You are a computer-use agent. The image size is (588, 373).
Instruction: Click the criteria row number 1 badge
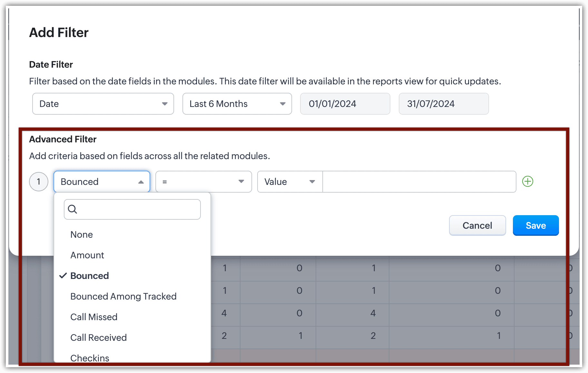(x=39, y=182)
